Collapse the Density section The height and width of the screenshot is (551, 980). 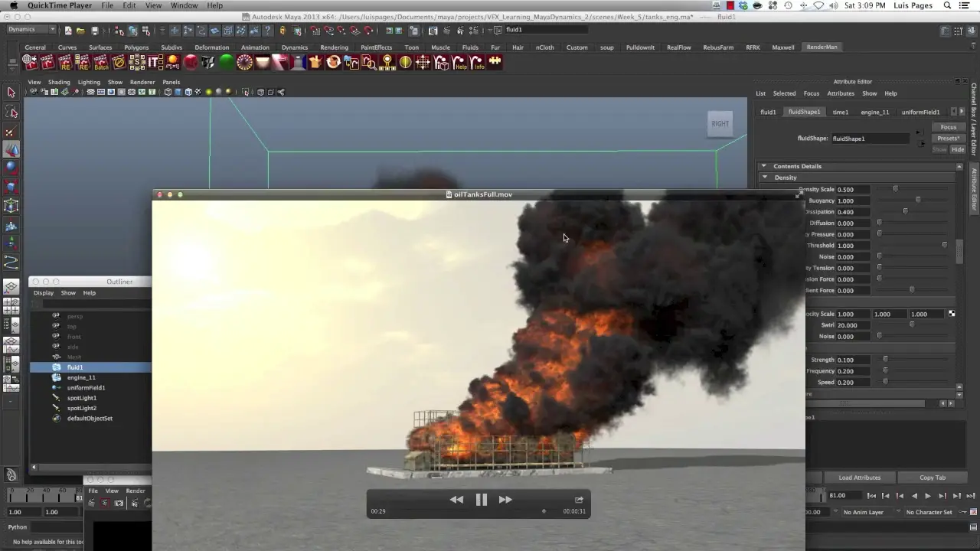(765, 178)
